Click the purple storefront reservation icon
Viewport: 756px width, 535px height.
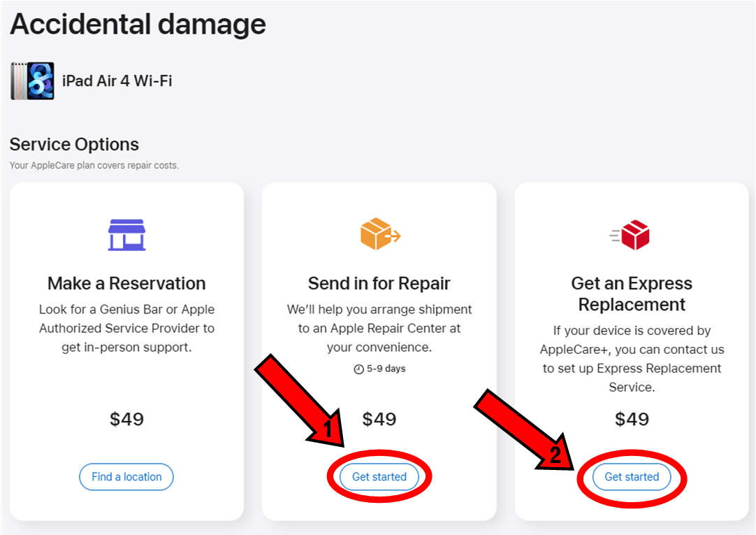pyautogui.click(x=126, y=235)
